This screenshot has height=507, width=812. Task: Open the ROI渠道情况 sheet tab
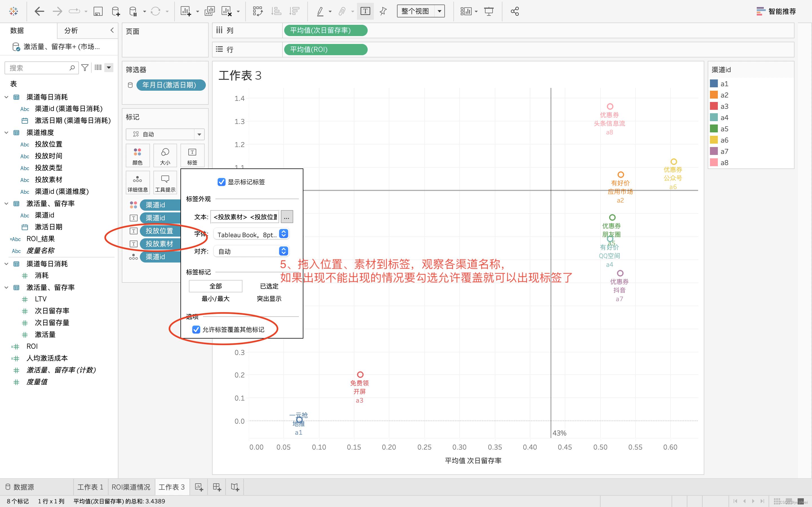coord(131,487)
